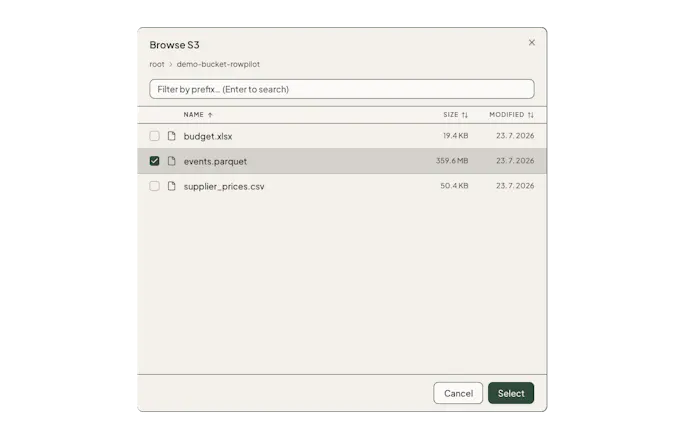
Task: Uncheck the events.parquet checkbox
Action: point(154,161)
